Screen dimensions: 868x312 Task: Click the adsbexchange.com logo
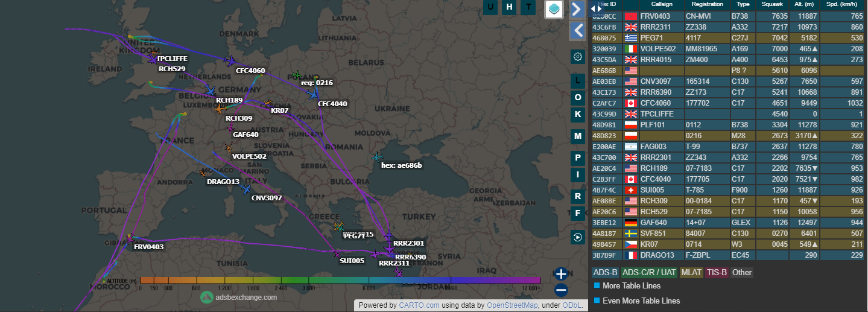pos(239,297)
